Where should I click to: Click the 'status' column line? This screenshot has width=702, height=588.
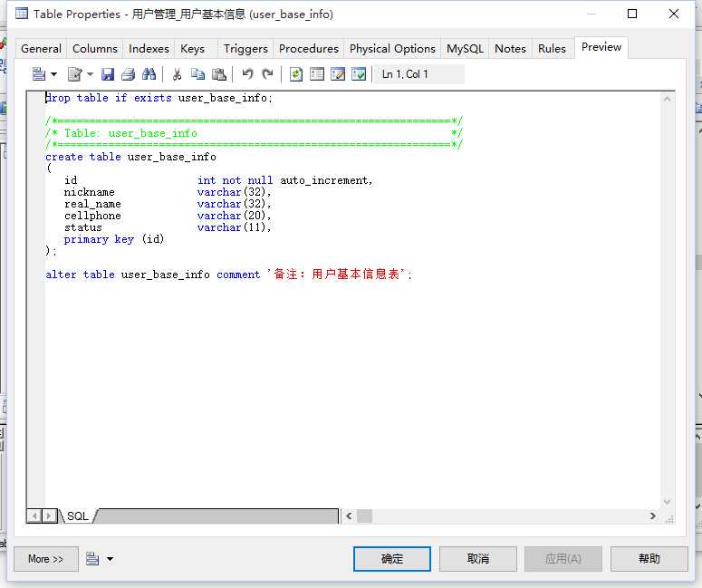tap(168, 227)
